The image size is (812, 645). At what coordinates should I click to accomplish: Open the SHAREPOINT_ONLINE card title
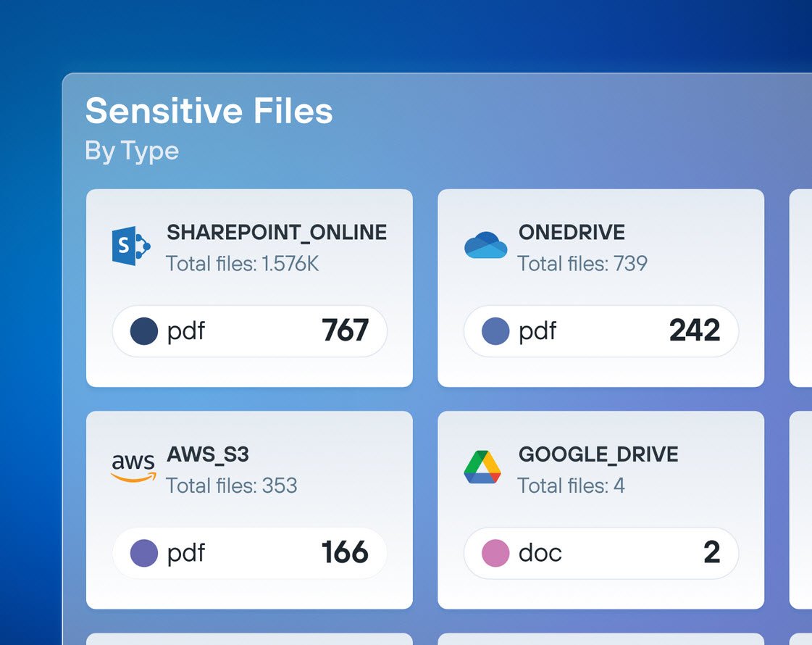click(277, 233)
